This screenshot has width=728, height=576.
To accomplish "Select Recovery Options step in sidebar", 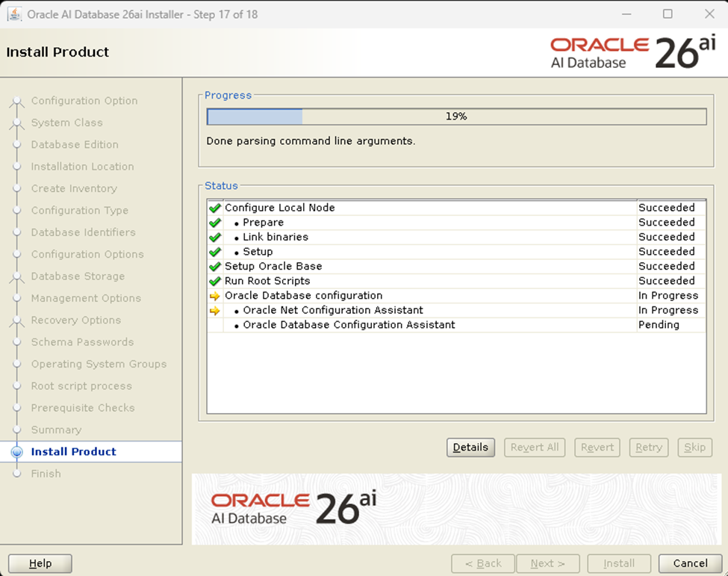I will [x=75, y=320].
